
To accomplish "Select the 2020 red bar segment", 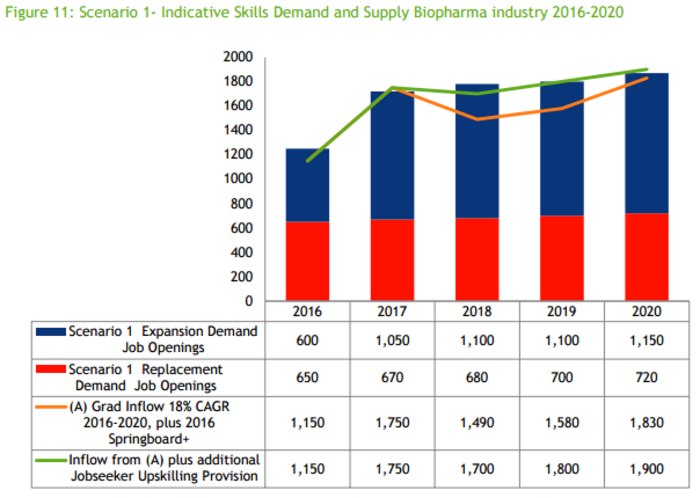I will (x=646, y=257).
